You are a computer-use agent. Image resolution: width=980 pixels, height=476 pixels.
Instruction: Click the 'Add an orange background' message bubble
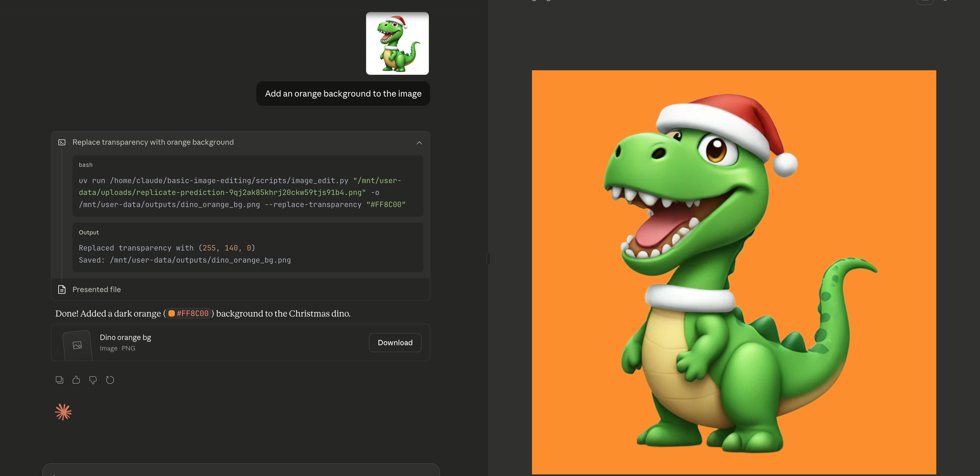343,93
